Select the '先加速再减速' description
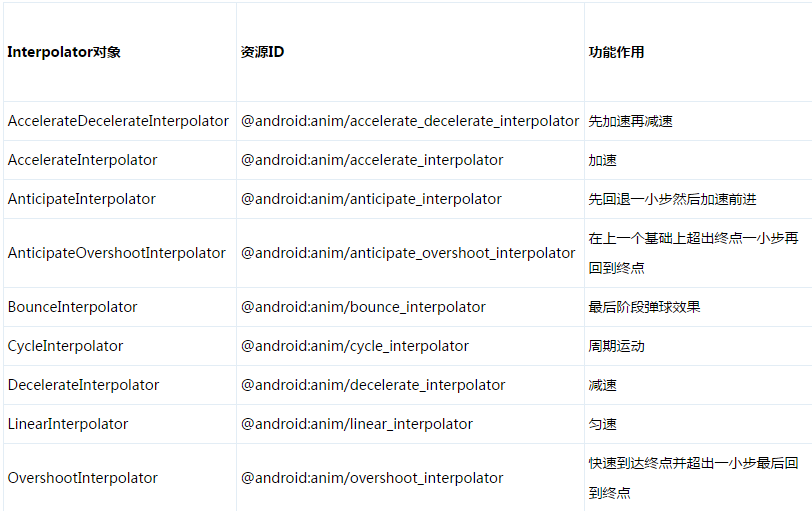This screenshot has height=511, width=812. (x=630, y=121)
